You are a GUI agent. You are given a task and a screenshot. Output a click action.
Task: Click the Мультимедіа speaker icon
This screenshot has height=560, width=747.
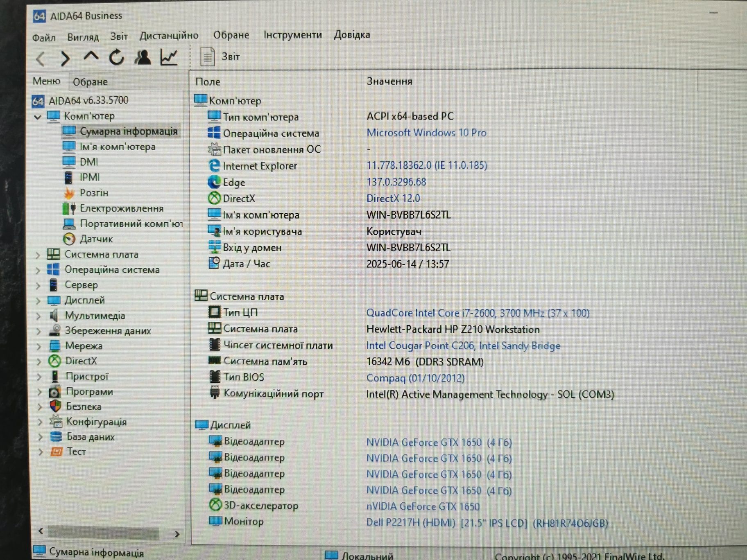54,315
